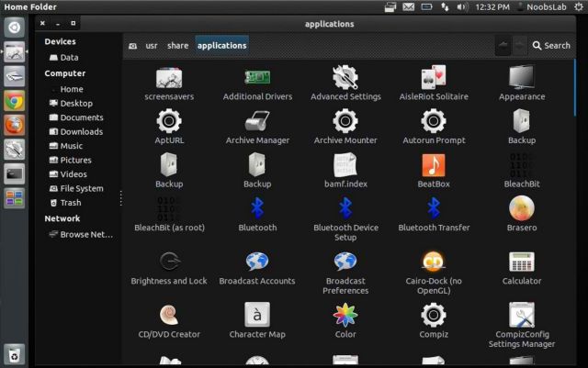This screenshot has width=588, height=368.
Task: Select AisleRiot Solitaire cards icon
Action: coord(434,77)
